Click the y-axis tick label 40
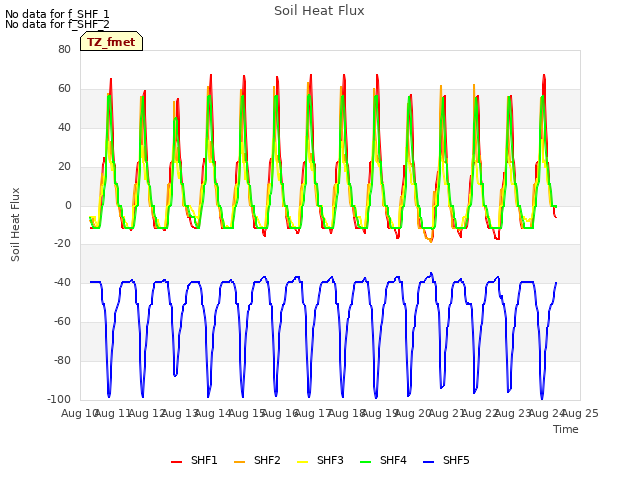The image size is (640, 480). click(64, 127)
